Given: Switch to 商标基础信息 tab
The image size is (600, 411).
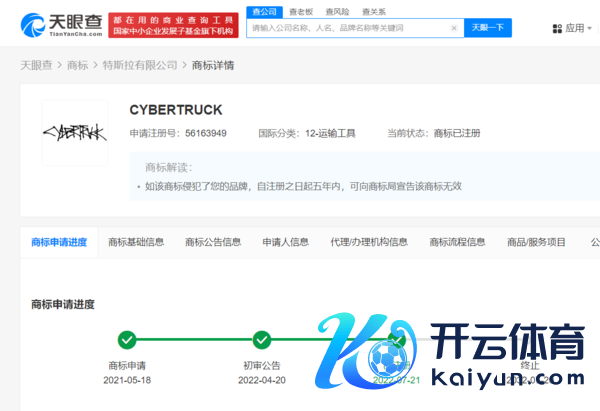Looking at the screenshot, I should pyautogui.click(x=136, y=242).
